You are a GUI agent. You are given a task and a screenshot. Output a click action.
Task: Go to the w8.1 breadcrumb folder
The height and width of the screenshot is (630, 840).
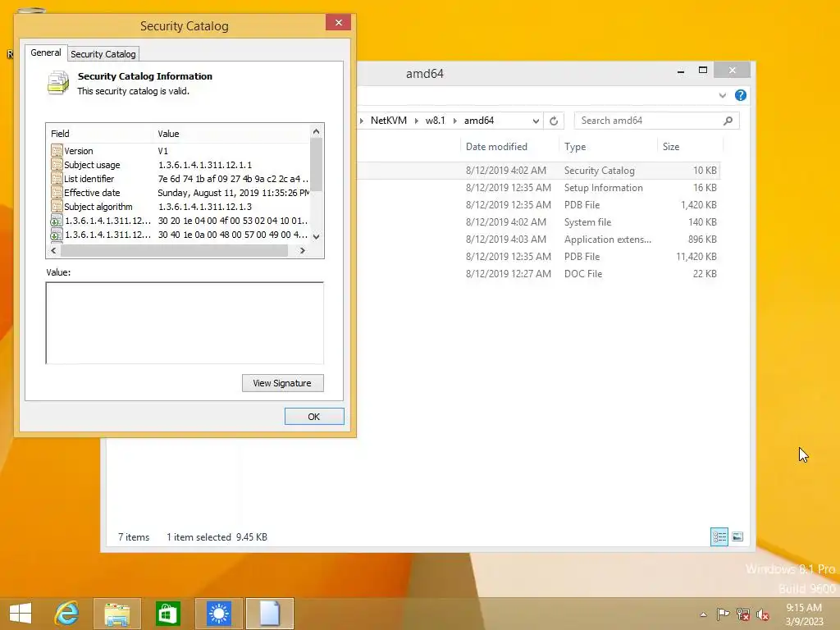(435, 121)
